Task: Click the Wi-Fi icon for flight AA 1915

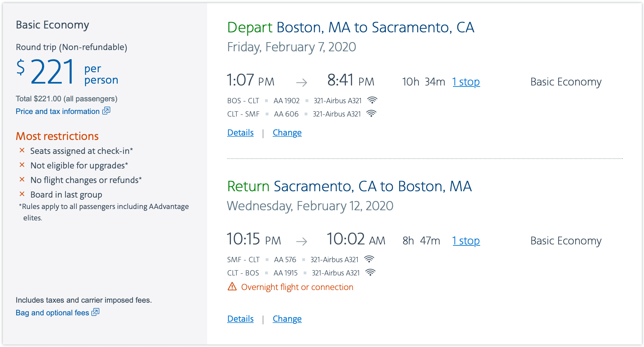Action: coord(370,273)
